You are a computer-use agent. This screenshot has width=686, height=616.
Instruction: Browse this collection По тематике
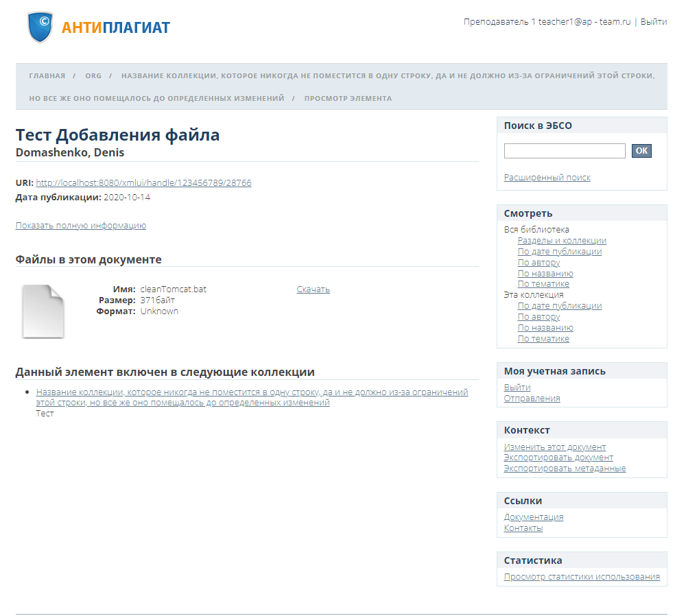pos(543,339)
